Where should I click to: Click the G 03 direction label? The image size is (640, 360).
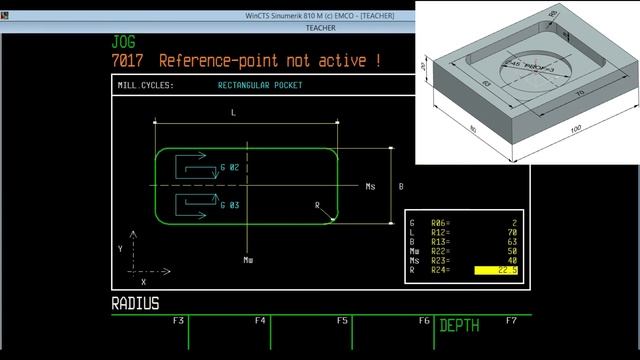point(230,205)
